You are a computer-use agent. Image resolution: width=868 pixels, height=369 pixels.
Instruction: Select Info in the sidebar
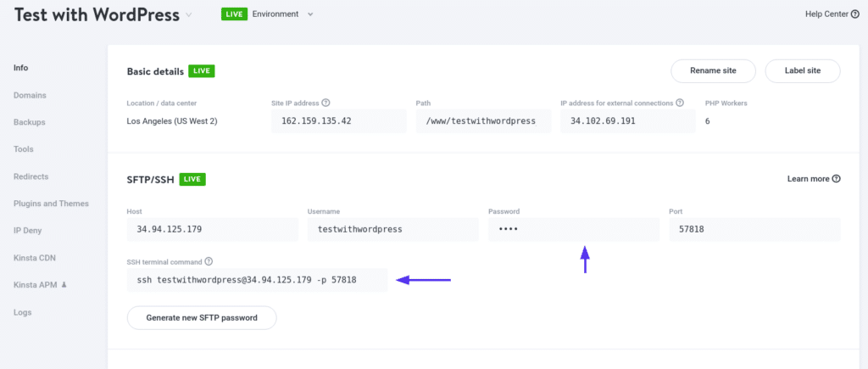(21, 68)
